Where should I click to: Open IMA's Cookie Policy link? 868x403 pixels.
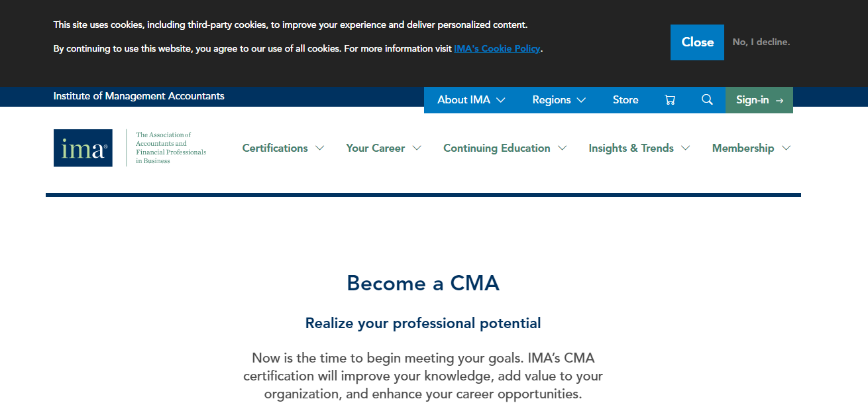point(497,48)
